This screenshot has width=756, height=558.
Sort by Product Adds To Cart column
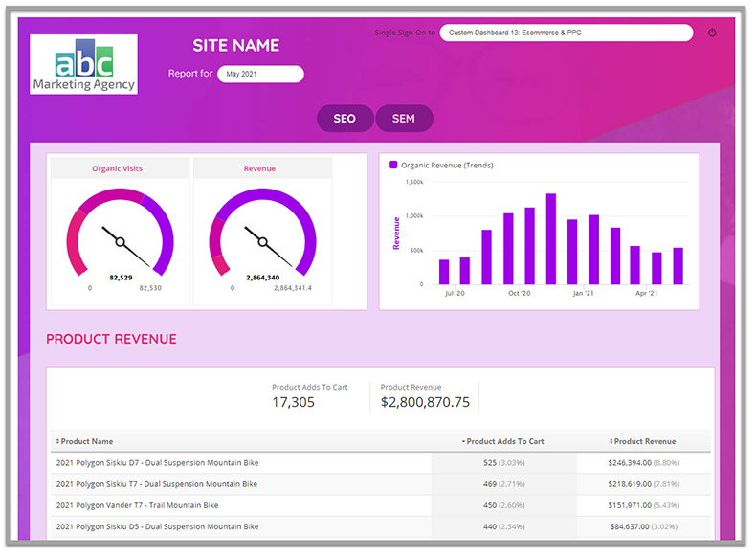click(503, 441)
